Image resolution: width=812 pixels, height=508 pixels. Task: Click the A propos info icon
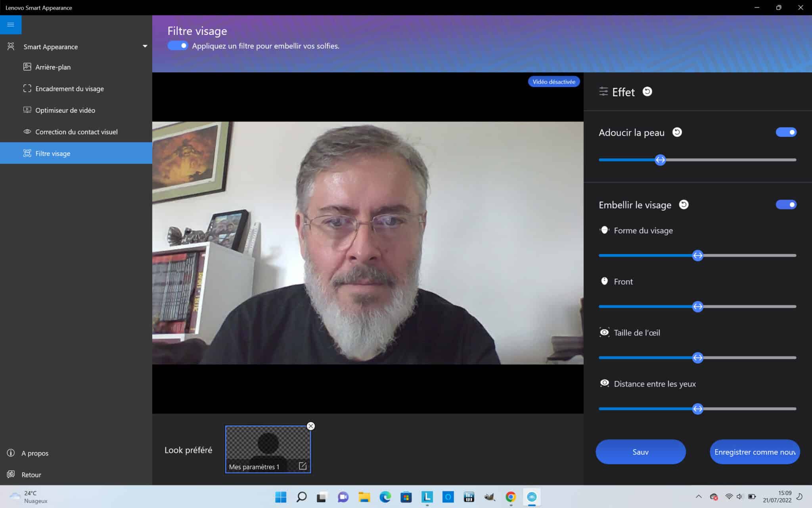11,453
